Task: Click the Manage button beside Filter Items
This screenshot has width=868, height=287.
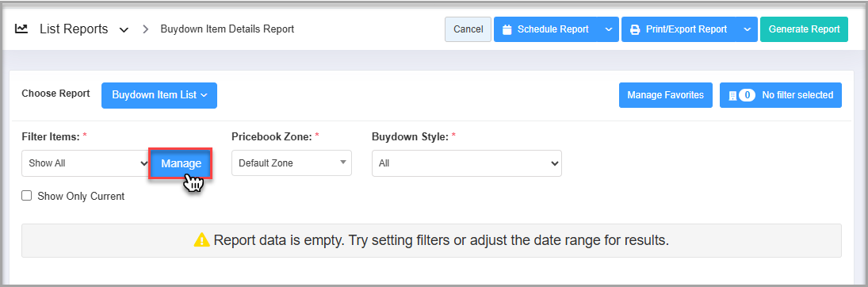Action: tap(181, 163)
